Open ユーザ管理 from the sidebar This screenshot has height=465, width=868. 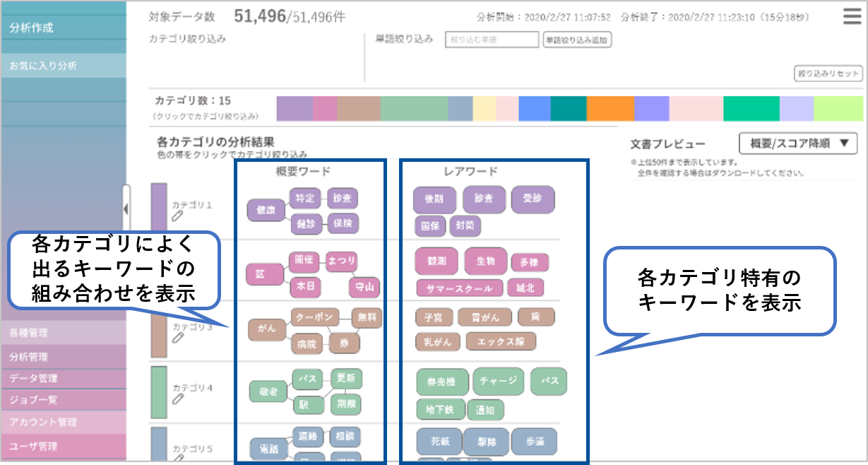coord(64,446)
